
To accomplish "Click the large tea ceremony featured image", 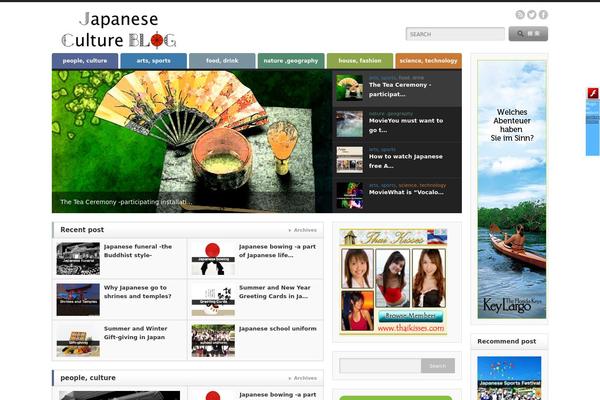I will [x=192, y=141].
